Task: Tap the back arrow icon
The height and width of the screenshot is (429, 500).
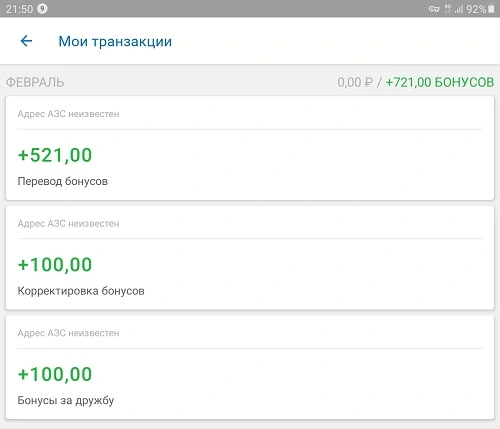Action: pyautogui.click(x=26, y=41)
